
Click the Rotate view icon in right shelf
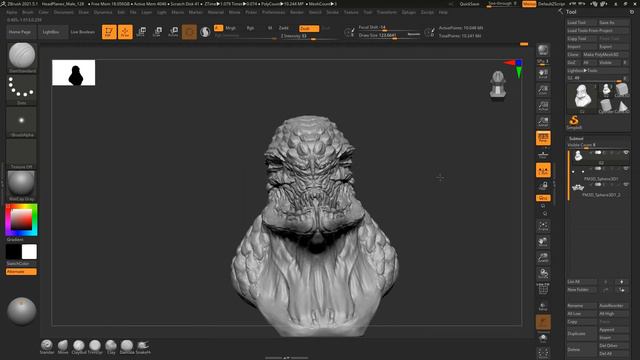click(x=543, y=274)
